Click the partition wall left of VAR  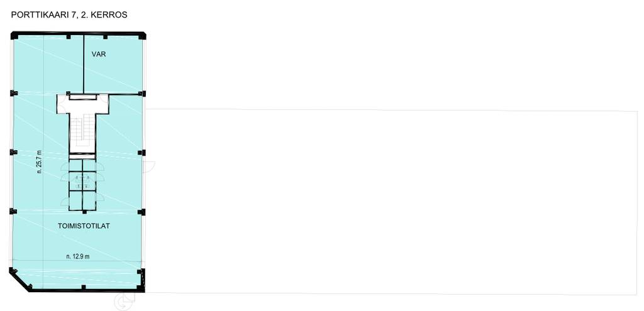point(84,65)
